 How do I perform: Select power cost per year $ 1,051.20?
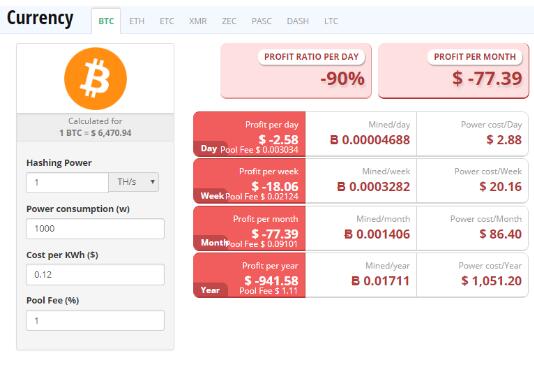point(491,281)
